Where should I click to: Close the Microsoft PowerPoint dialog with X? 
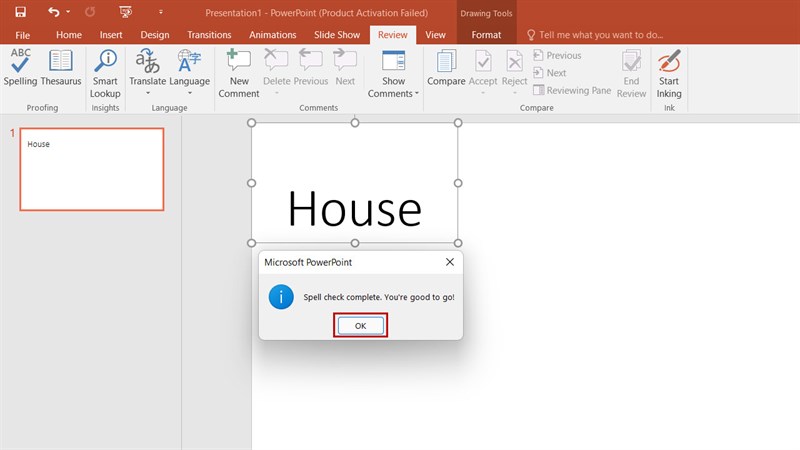coord(449,262)
